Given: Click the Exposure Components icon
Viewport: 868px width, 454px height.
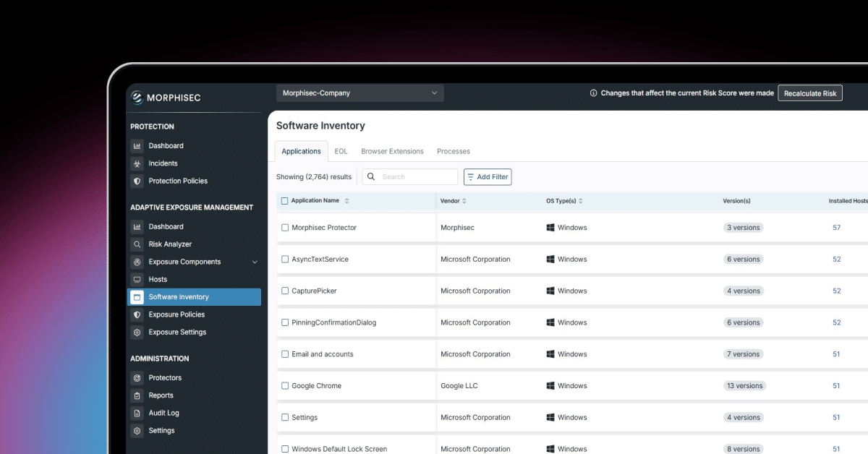Looking at the screenshot, I should point(137,262).
